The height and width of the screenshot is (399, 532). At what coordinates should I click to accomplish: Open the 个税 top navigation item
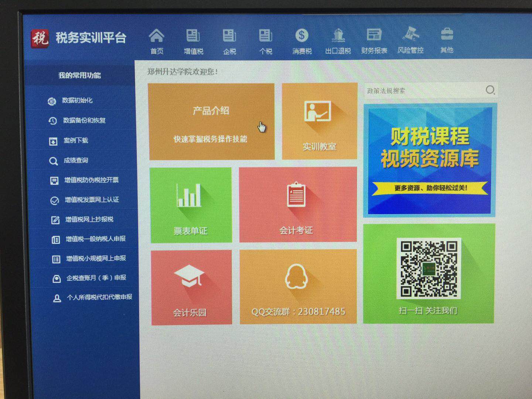(266, 41)
